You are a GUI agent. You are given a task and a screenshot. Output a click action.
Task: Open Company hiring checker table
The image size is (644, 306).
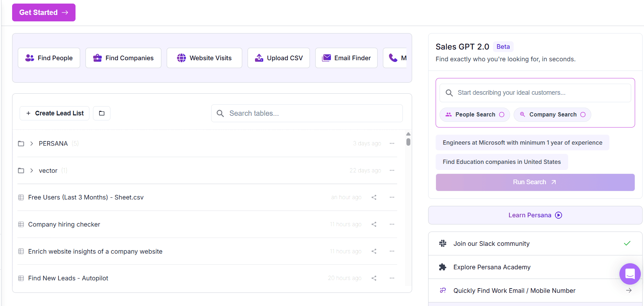[x=64, y=224]
